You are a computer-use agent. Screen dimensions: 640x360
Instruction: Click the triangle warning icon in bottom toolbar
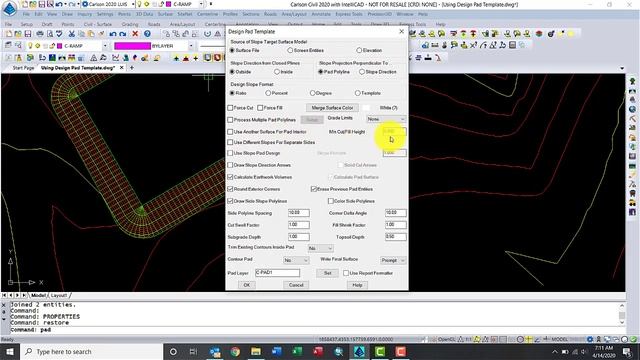pyautogui.click(x=93, y=58)
